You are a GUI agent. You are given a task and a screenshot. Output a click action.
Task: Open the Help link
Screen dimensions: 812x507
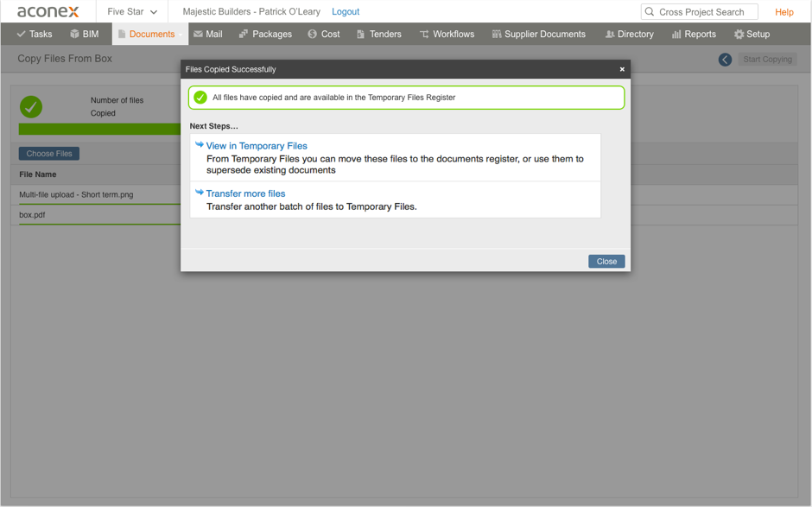point(784,12)
